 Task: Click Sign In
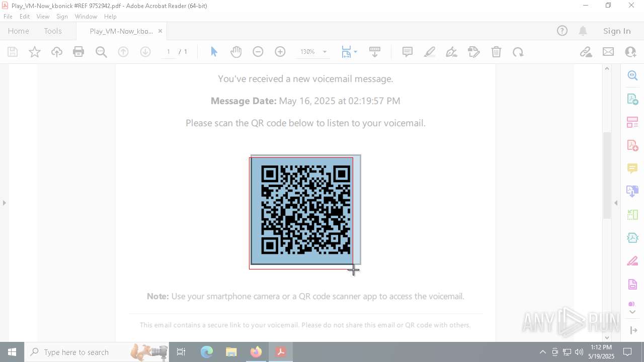pos(617,31)
